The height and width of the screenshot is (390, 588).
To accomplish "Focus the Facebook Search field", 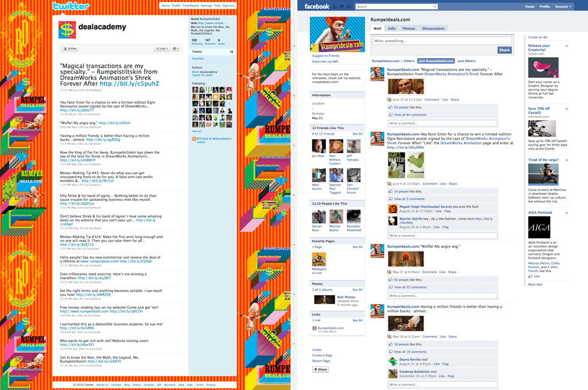I will click(396, 6).
